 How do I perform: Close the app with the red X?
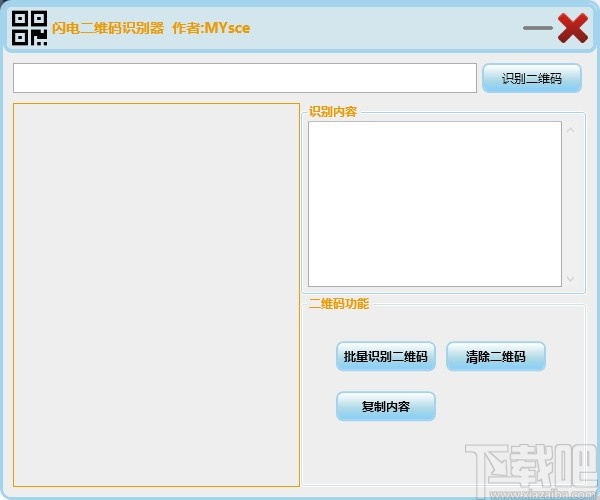(x=573, y=28)
